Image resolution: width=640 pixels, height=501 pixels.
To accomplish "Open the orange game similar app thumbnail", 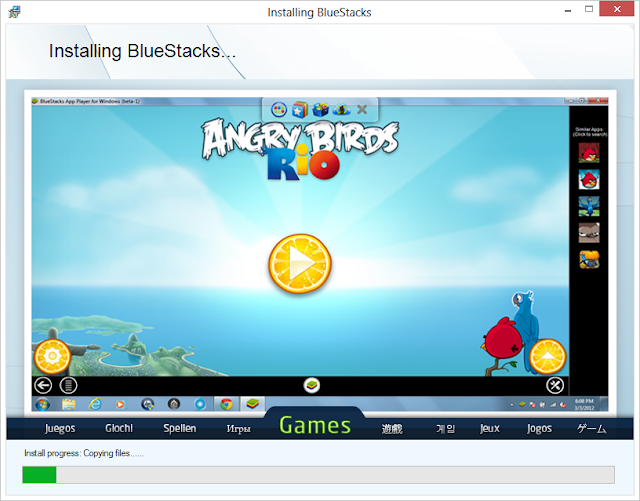I will [589, 259].
